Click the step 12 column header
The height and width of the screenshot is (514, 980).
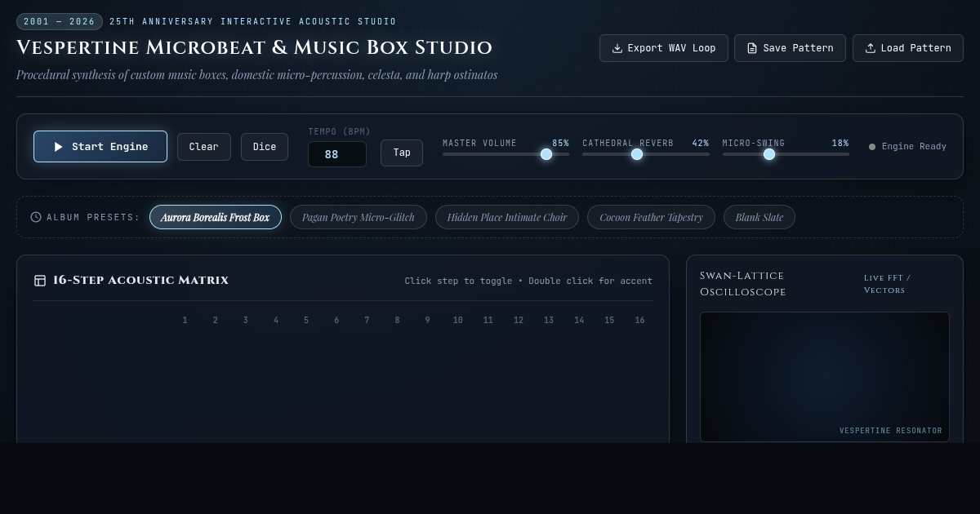tap(519, 321)
